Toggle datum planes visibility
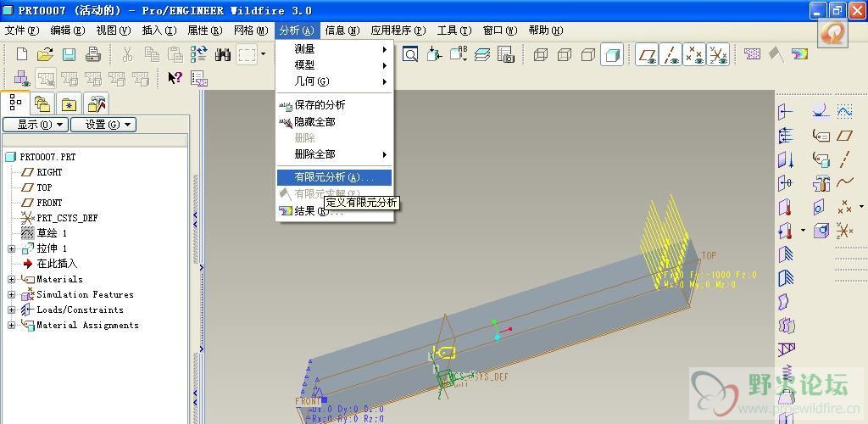Screen dimensions: 868x424 click(647, 54)
